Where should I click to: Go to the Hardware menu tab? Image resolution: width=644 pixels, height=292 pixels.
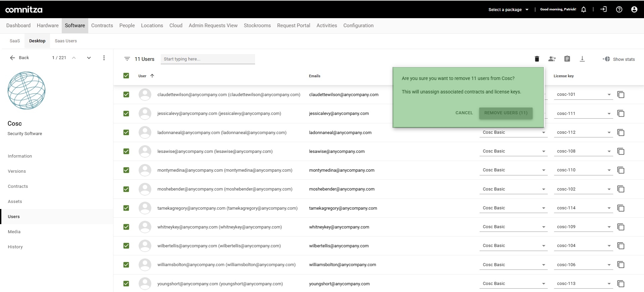tap(48, 26)
